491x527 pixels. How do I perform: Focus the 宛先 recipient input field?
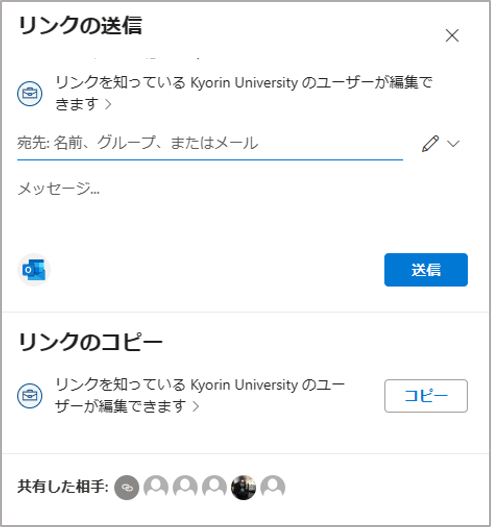click(x=210, y=144)
